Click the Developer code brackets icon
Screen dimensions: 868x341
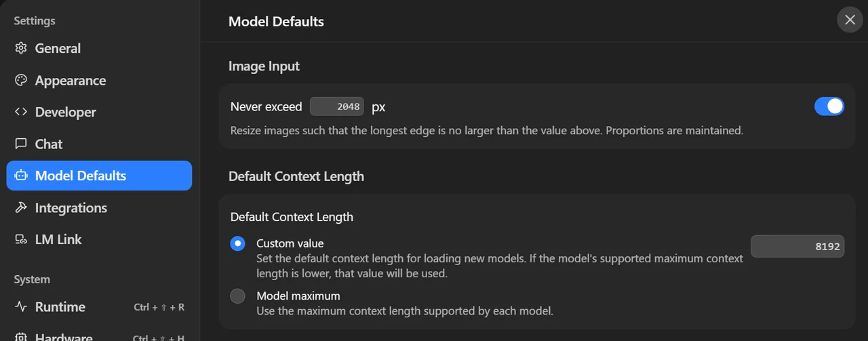[x=21, y=112]
